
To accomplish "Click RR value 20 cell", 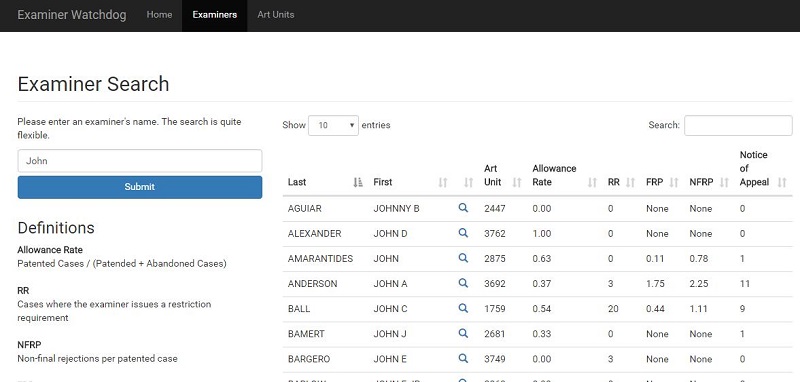I will (613, 309).
